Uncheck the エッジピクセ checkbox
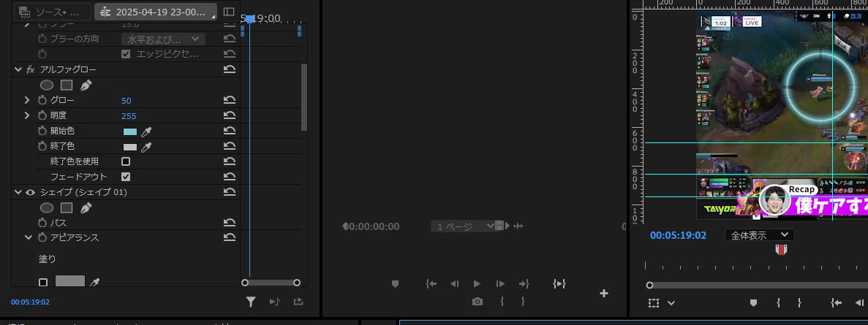The width and height of the screenshot is (868, 325). 126,54
